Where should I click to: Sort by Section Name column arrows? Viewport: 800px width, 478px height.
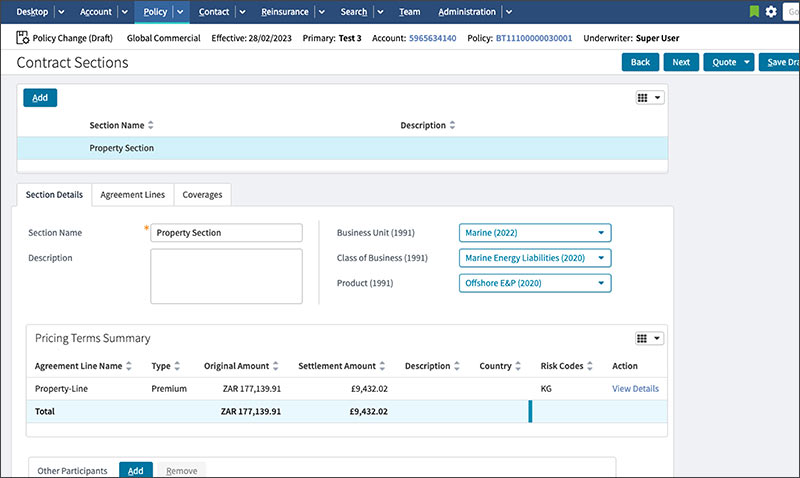click(150, 126)
